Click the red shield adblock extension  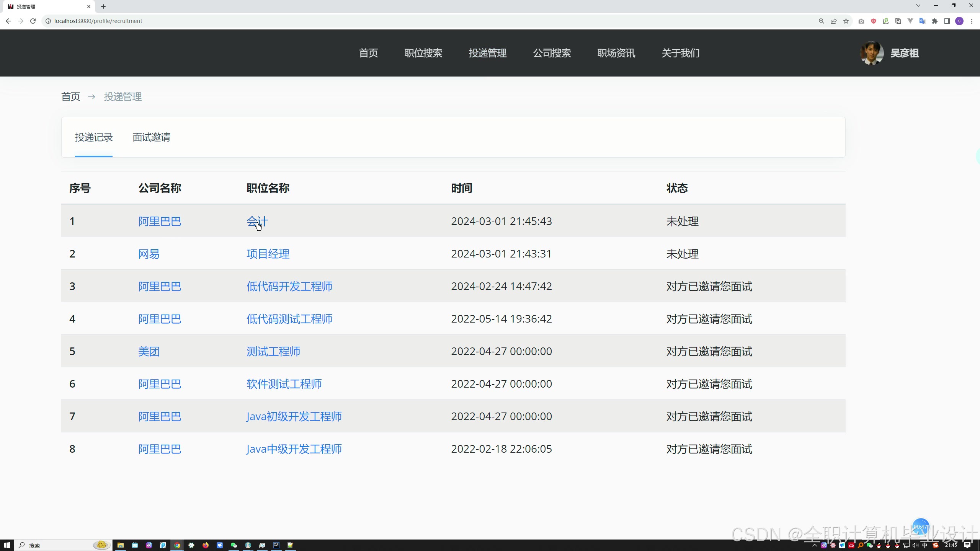[x=874, y=21]
